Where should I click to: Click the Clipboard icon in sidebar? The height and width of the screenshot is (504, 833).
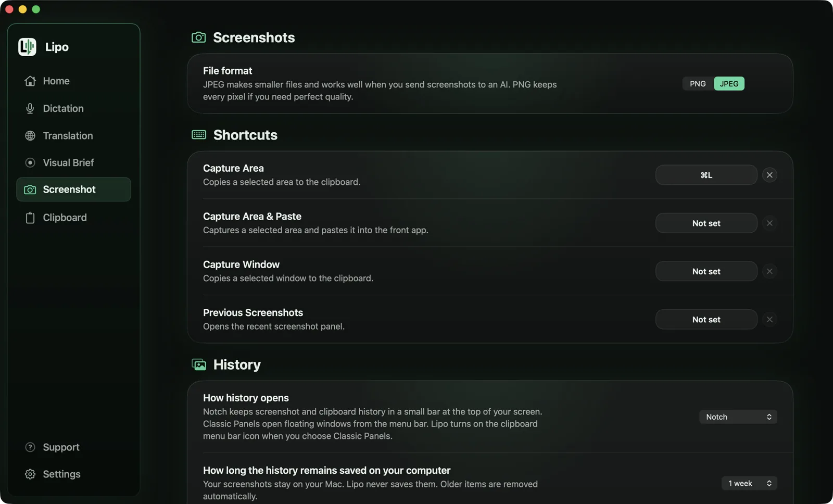tap(30, 218)
